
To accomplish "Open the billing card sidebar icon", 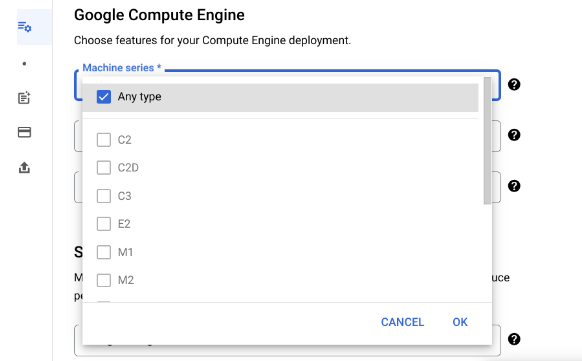I will 24,132.
